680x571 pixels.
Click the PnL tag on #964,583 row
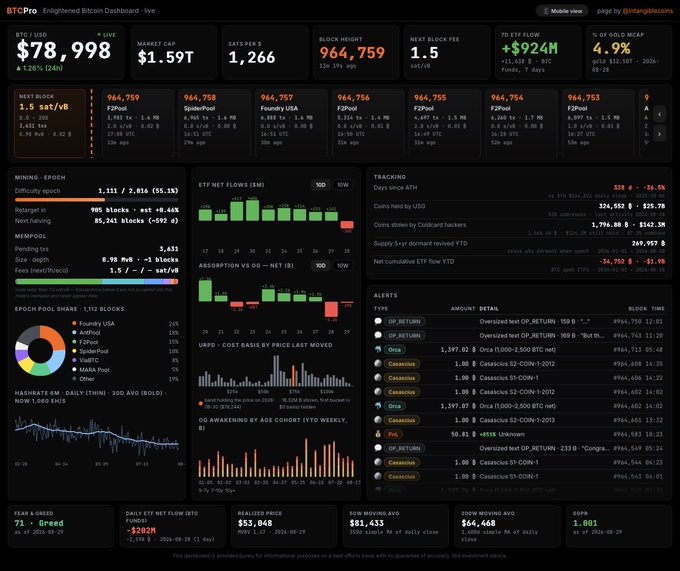[393, 434]
